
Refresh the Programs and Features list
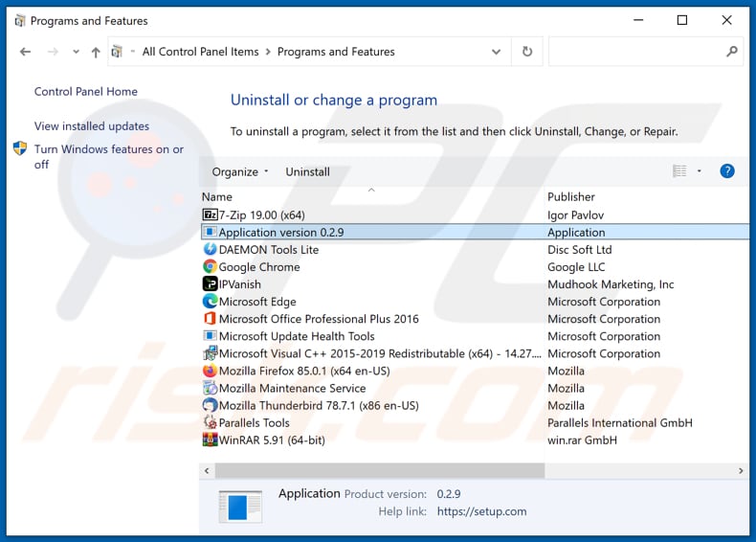click(x=527, y=52)
